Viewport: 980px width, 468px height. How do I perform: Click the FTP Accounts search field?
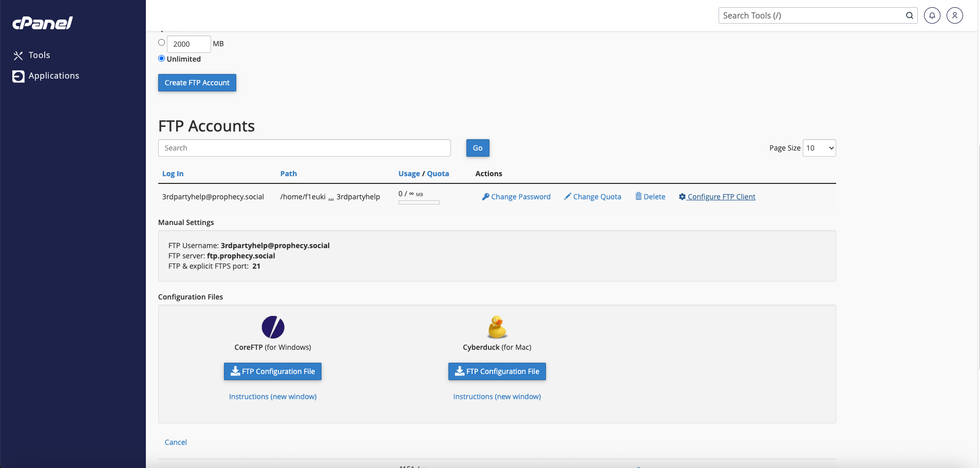coord(304,148)
